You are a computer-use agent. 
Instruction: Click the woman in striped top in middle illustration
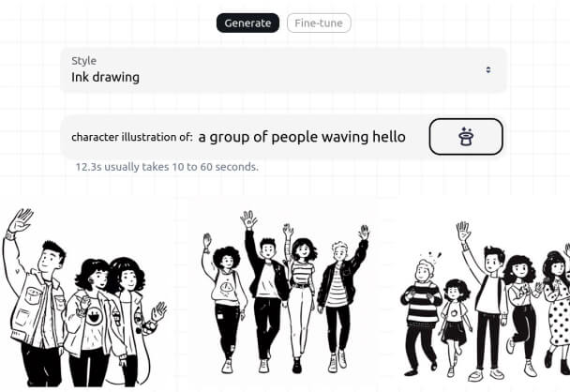[301, 295]
